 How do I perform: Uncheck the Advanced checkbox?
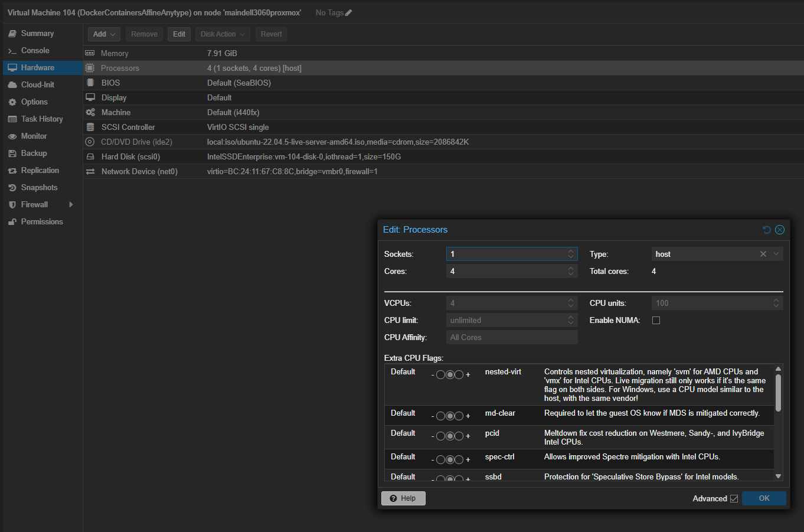pos(734,499)
